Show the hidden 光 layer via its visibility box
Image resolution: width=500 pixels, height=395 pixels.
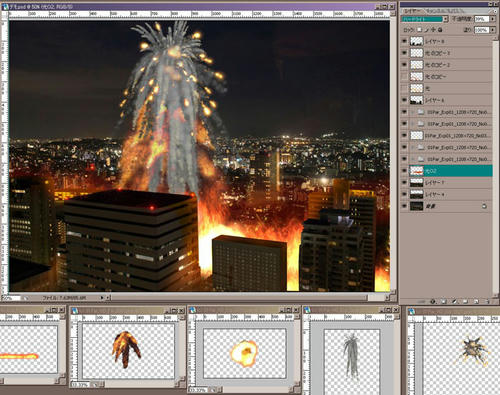pos(404,88)
